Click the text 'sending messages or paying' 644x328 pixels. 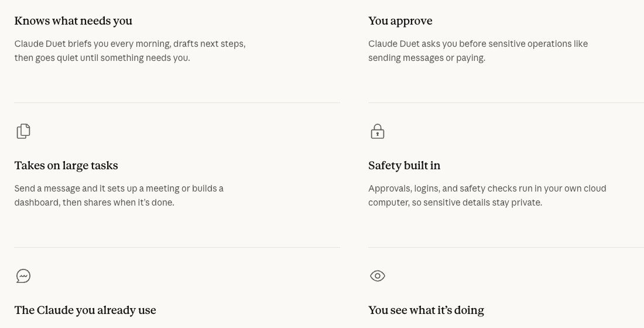pos(427,58)
